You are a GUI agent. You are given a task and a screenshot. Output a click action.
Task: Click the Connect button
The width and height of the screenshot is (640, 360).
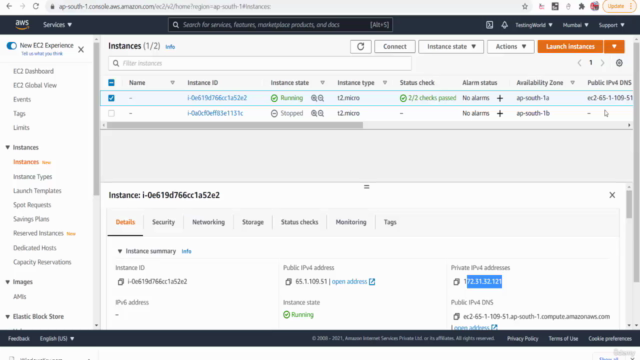point(395,47)
